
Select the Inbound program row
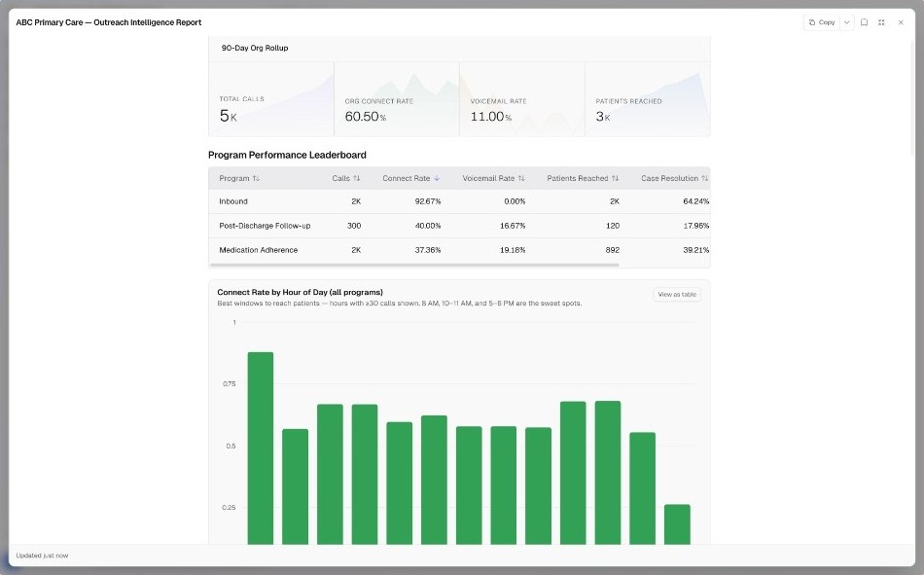point(459,201)
